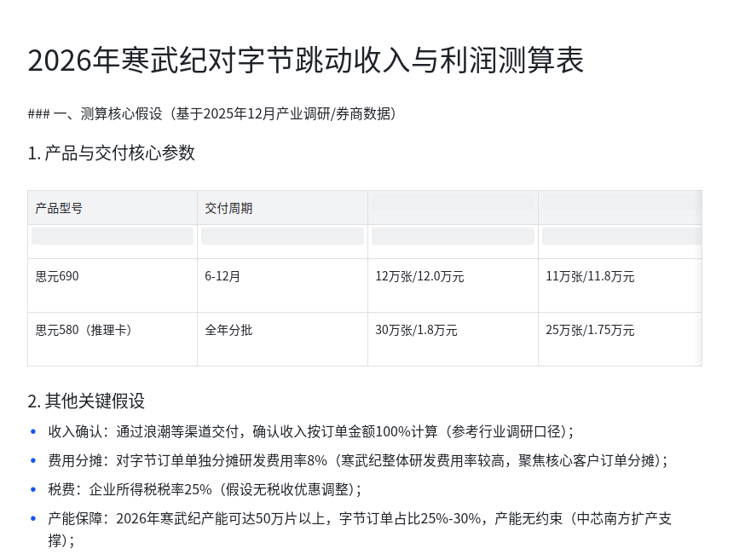Click the 测算核心假设 subtitle line
Image resolution: width=751 pixels, height=560 pixels.
(211, 113)
